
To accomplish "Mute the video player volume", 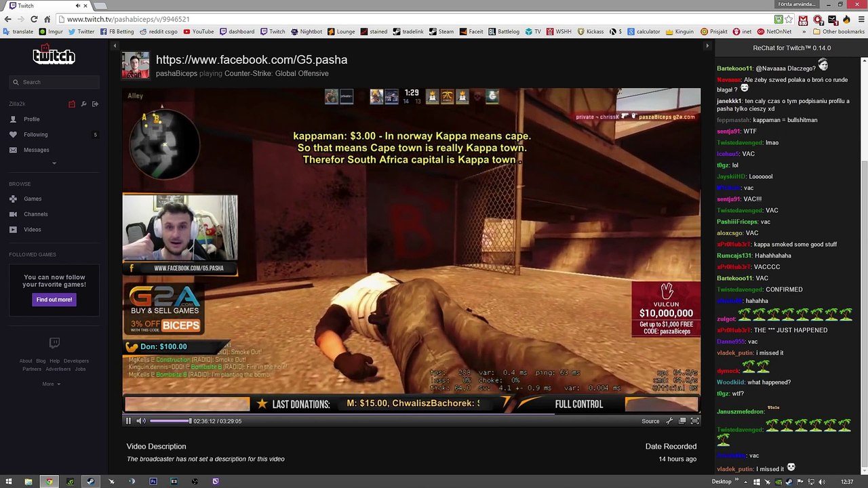I will point(140,421).
